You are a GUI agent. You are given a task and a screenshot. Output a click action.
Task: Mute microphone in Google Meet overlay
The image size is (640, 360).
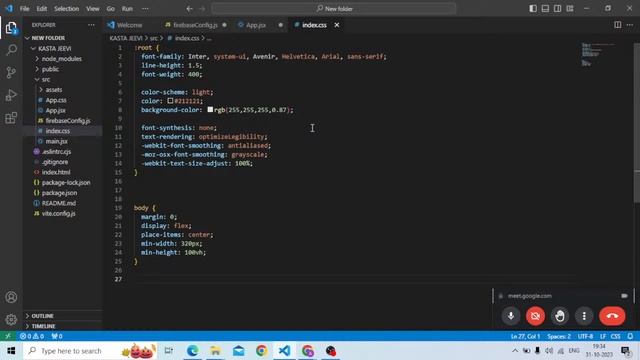point(511,316)
